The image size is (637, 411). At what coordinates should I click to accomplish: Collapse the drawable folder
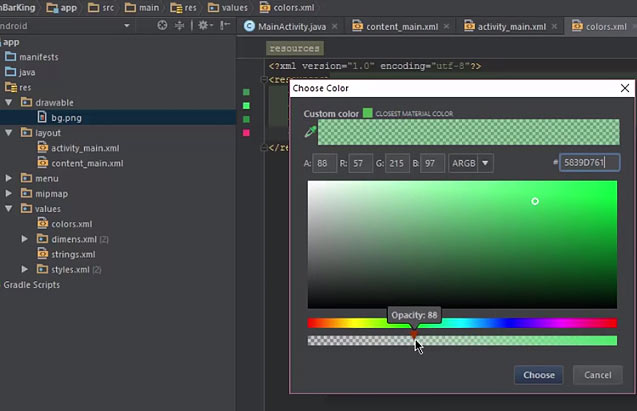pyautogui.click(x=9, y=102)
